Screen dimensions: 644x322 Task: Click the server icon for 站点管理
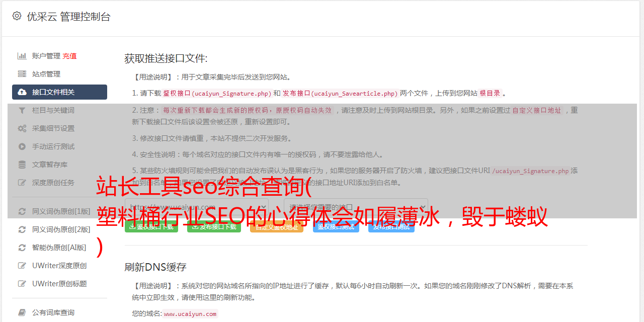(x=22, y=74)
